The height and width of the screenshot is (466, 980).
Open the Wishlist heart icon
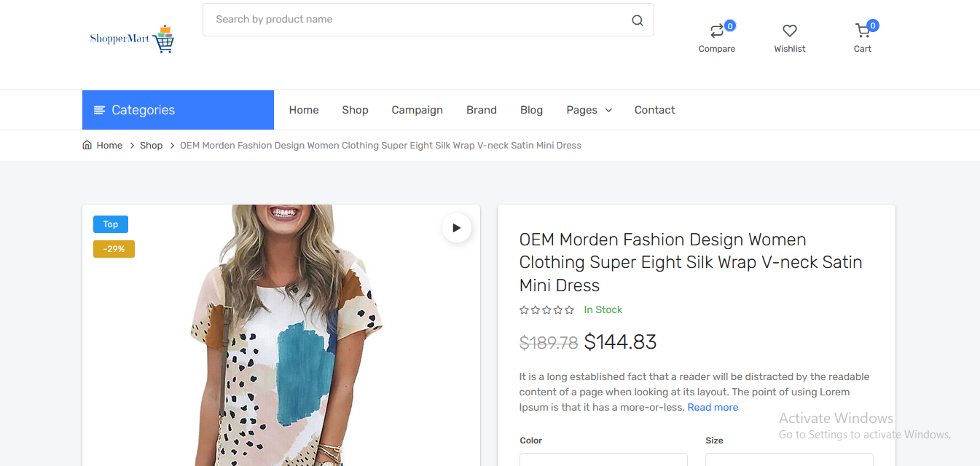click(790, 31)
